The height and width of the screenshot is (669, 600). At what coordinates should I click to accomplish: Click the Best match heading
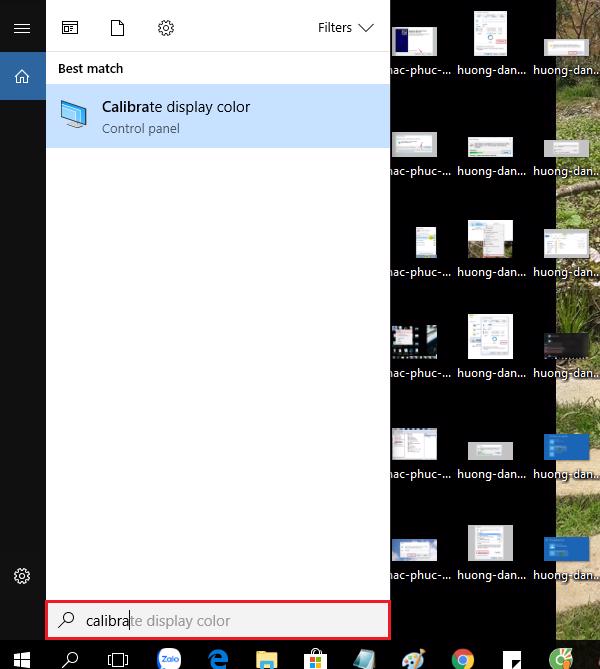click(x=91, y=68)
